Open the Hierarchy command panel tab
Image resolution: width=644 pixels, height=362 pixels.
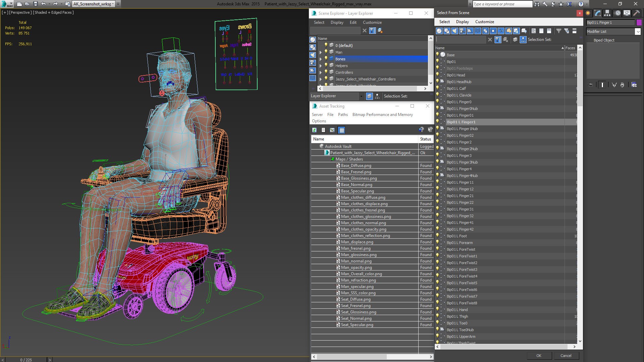607,13
